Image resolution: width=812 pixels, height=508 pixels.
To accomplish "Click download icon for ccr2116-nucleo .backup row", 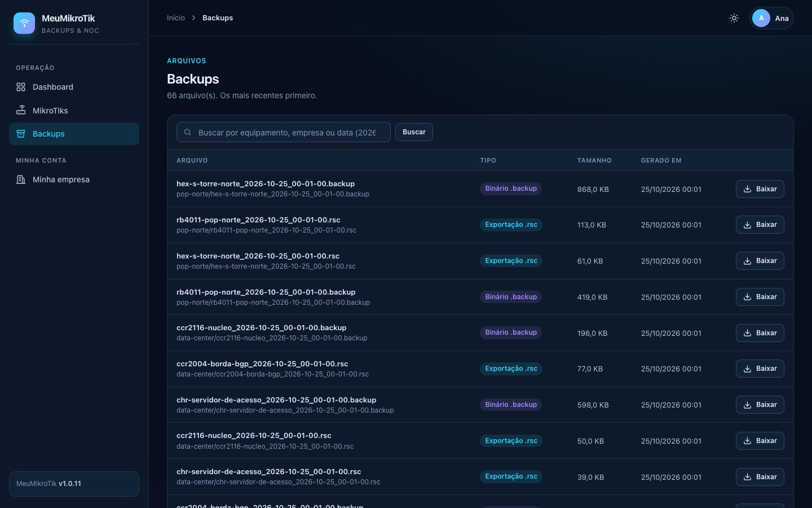I will click(x=747, y=333).
